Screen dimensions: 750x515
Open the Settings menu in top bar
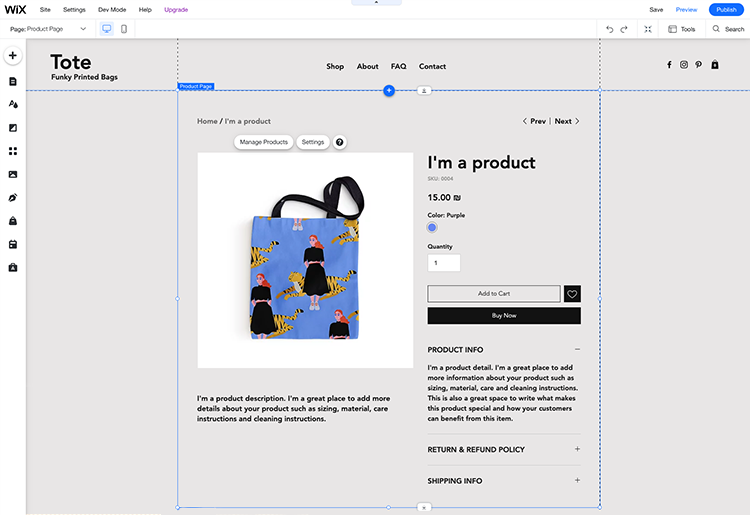click(x=74, y=9)
